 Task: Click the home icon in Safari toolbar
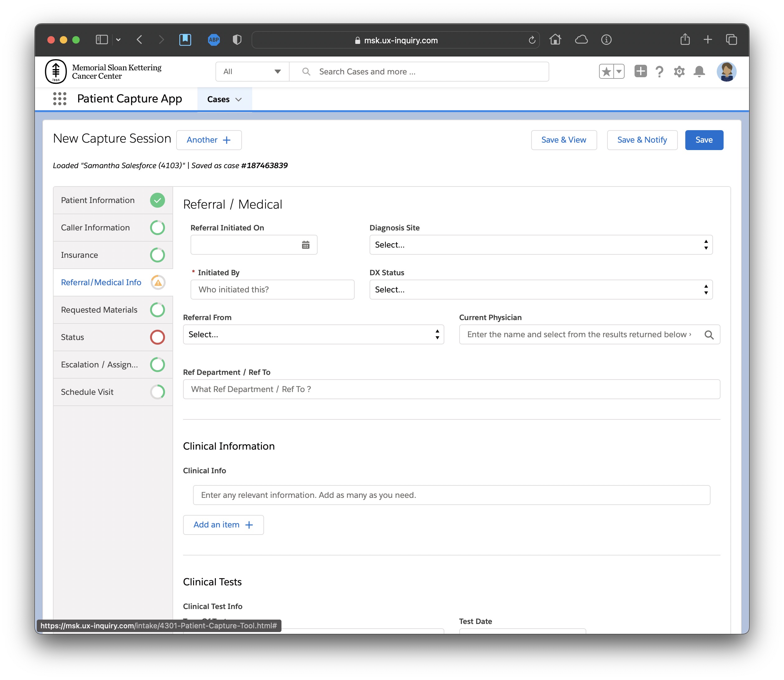tap(555, 40)
